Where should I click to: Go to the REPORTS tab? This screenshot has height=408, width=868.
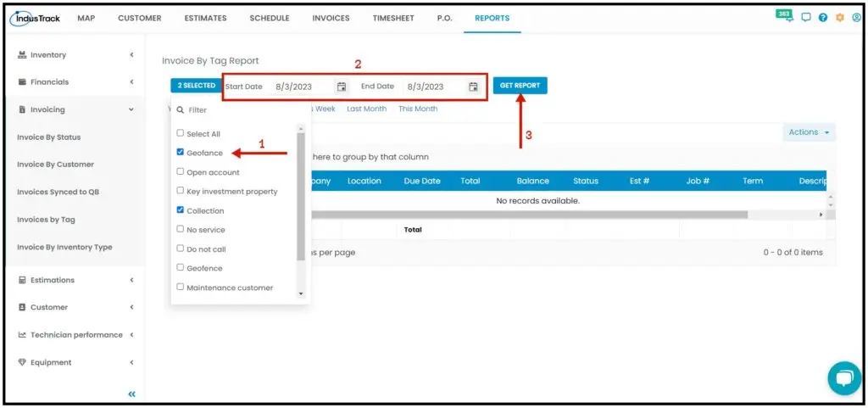click(492, 19)
